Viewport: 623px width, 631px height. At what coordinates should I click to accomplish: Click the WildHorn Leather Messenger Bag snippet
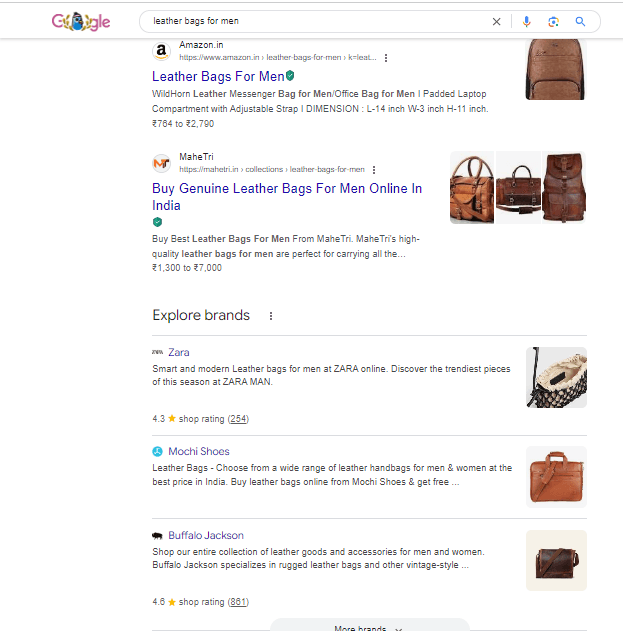click(x=320, y=101)
